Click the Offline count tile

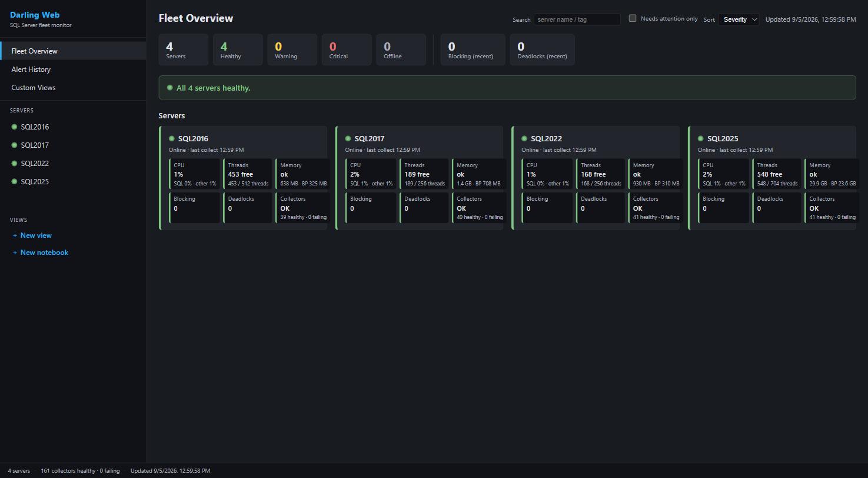pyautogui.click(x=401, y=49)
